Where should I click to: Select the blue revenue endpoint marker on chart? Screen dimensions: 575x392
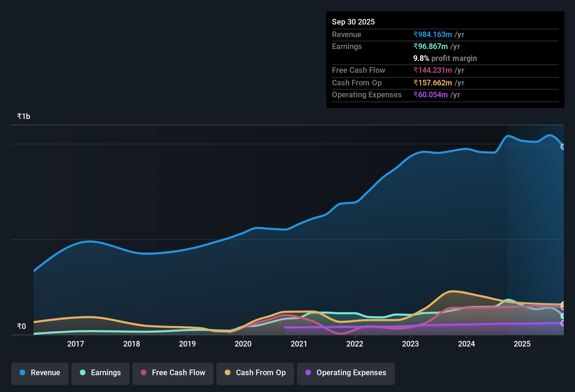tap(563, 147)
